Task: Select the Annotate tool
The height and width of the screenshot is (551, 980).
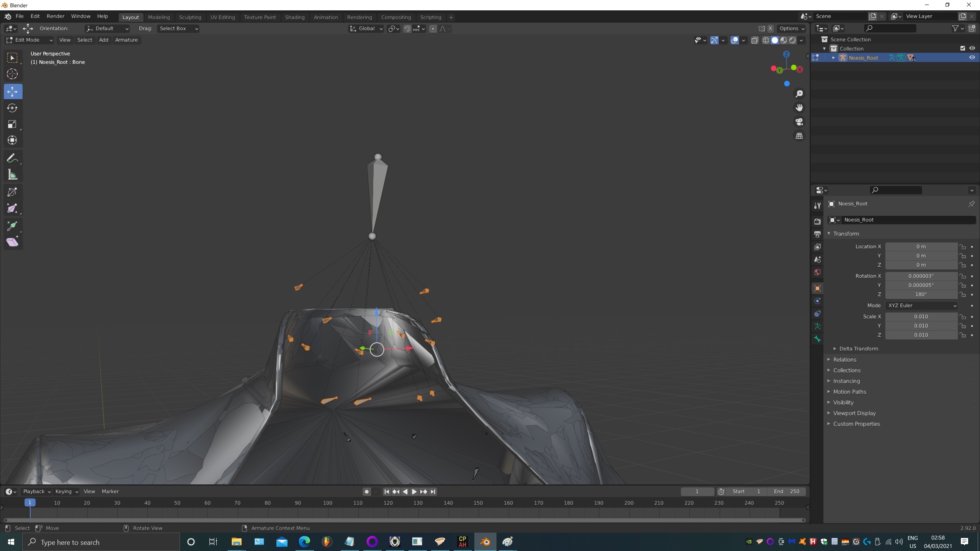Action: [13, 158]
